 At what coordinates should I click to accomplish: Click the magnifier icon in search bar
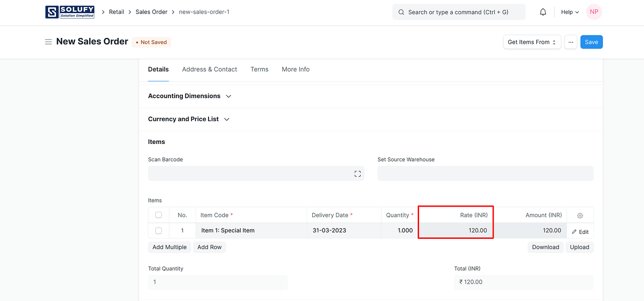[x=401, y=12]
